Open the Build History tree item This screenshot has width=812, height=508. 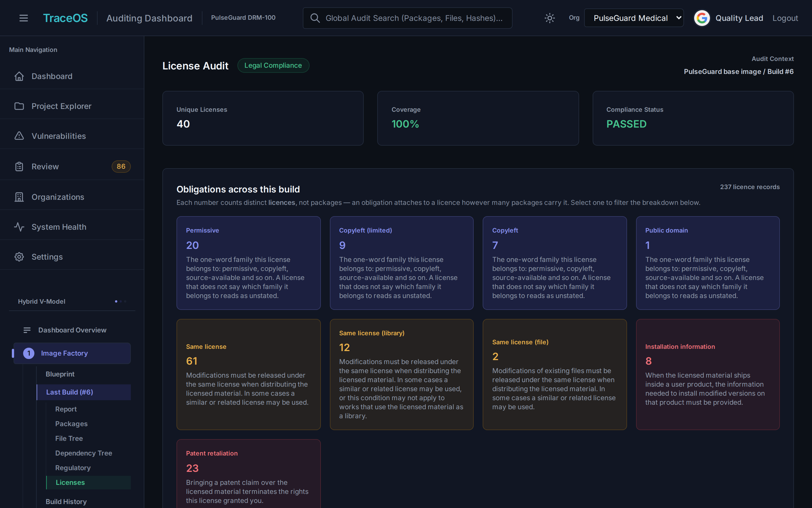tap(83, 502)
